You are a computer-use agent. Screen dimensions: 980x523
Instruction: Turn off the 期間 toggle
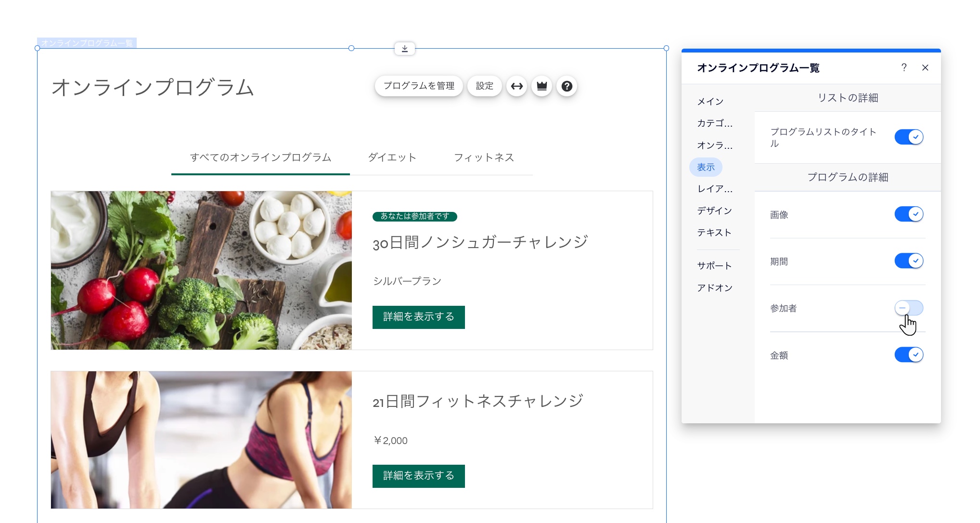pos(909,261)
